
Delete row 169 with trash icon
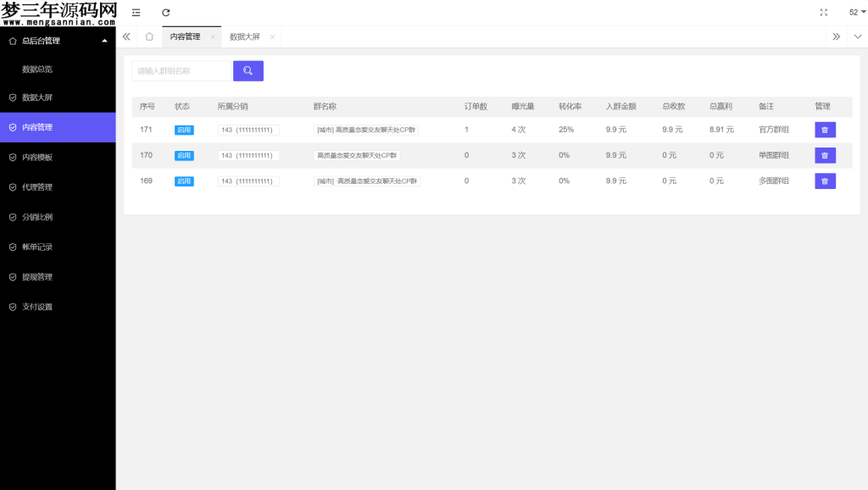click(825, 181)
